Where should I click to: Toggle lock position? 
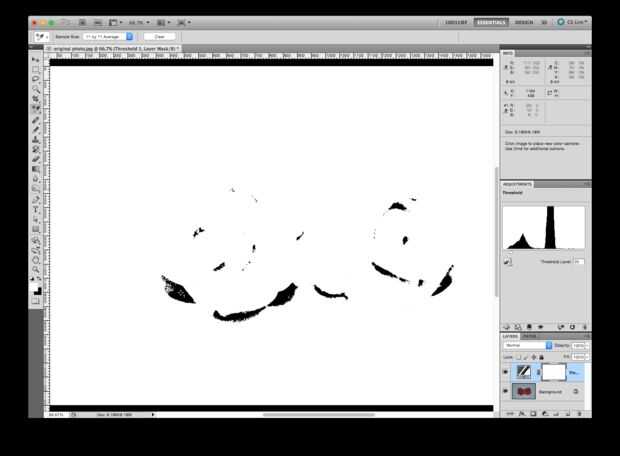click(533, 357)
